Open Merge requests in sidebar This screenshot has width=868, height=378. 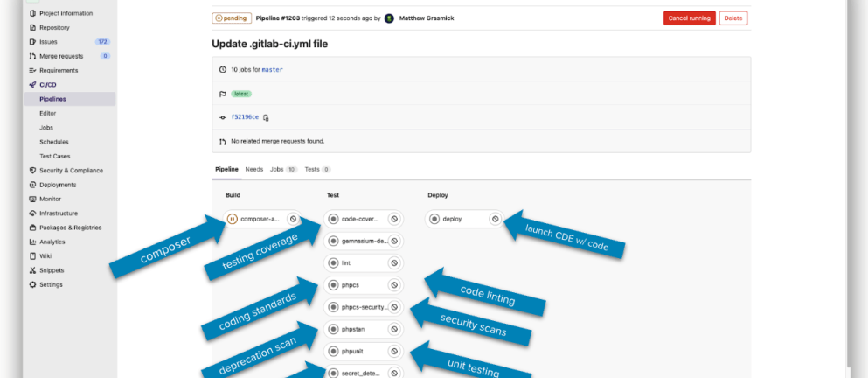63,56
